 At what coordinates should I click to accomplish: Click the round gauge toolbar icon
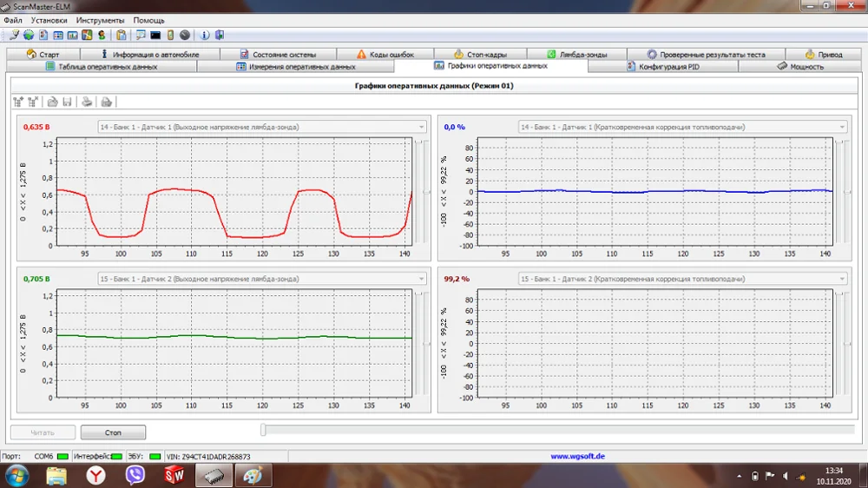[x=185, y=35]
